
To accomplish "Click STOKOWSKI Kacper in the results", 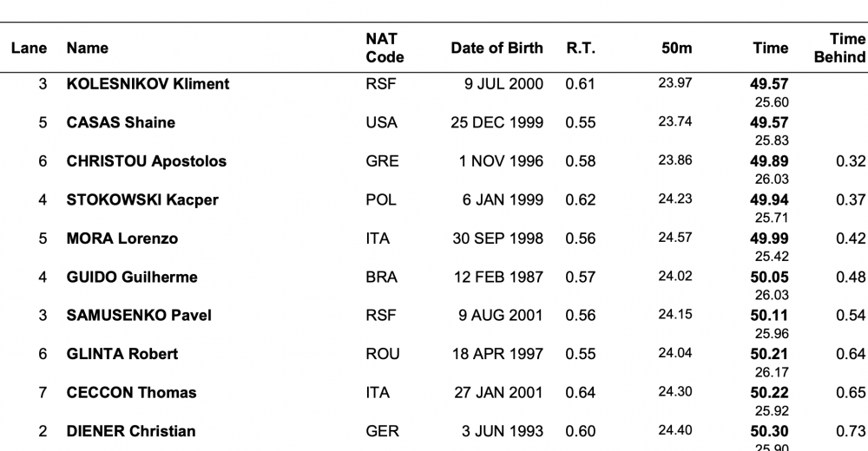I will [142, 200].
